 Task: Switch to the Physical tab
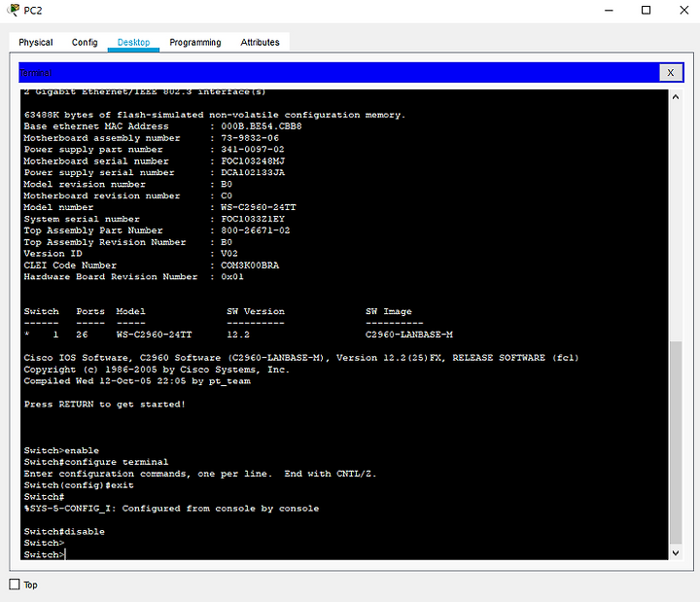click(36, 43)
